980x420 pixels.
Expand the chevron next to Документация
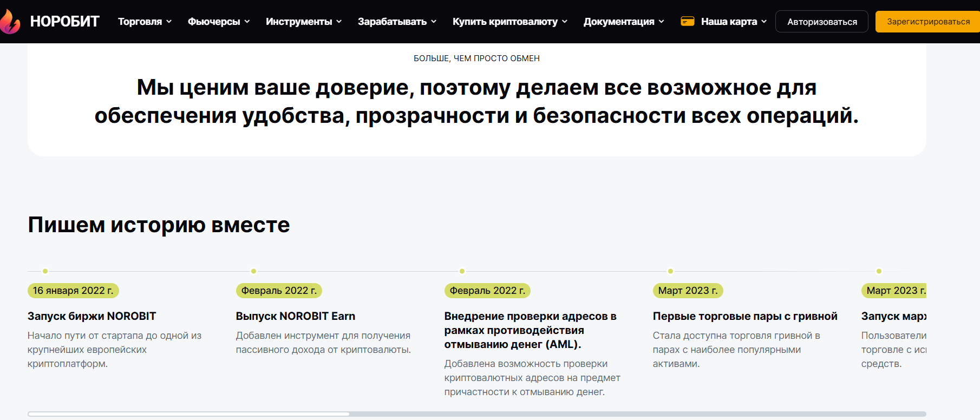661,22
